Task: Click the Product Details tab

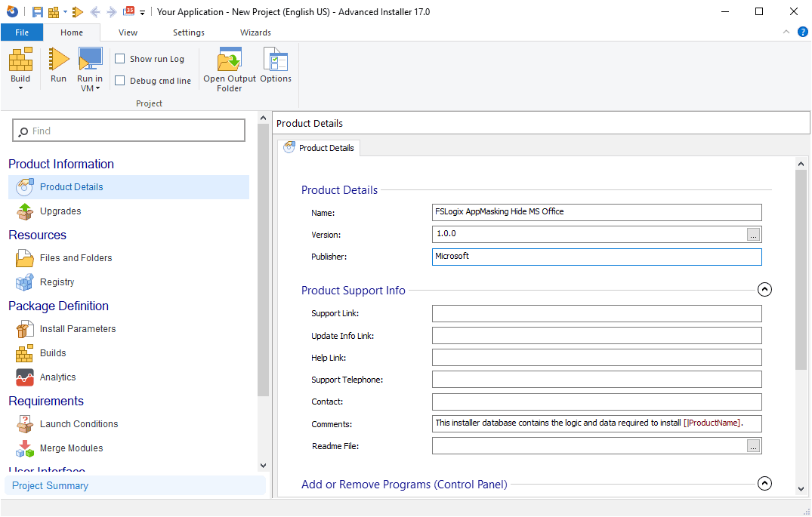Action: (x=319, y=147)
